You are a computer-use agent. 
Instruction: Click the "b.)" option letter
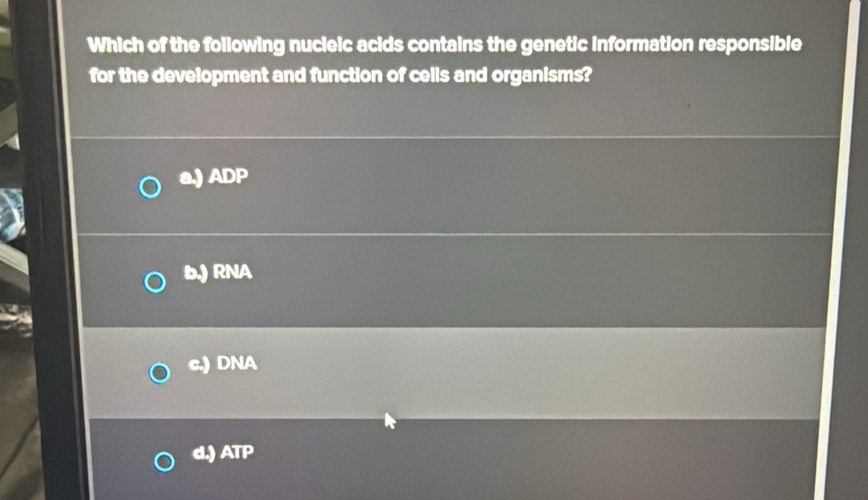[198, 273]
